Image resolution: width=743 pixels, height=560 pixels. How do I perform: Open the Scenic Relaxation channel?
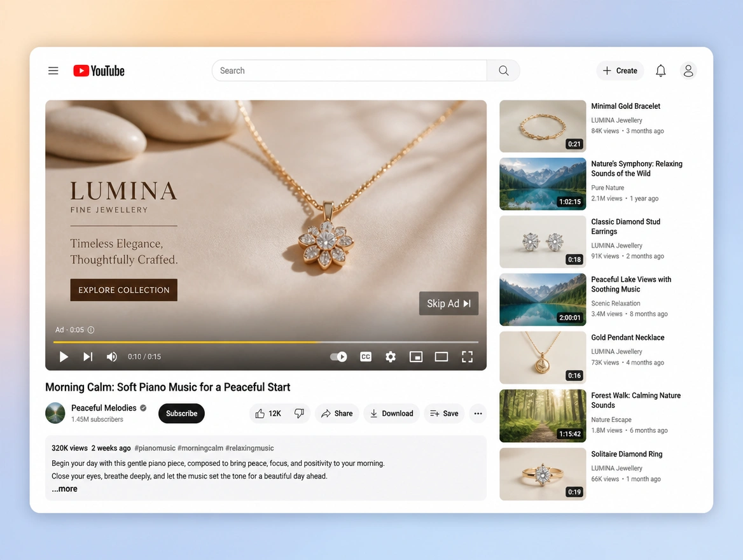tap(616, 304)
